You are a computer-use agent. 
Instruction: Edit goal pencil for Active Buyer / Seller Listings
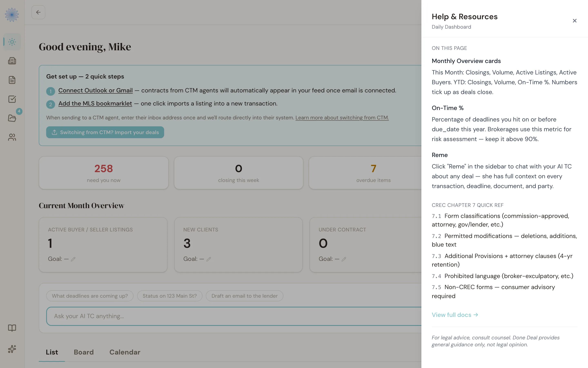tap(73, 259)
